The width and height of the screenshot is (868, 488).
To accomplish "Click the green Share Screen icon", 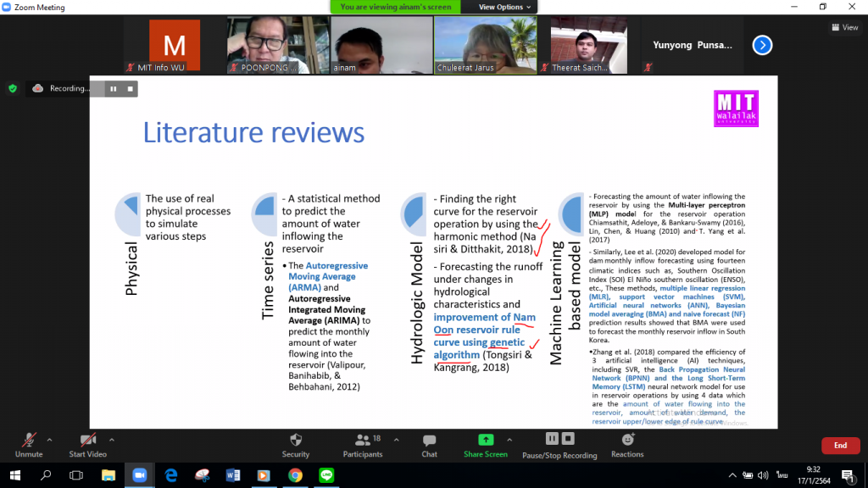I will 486,440.
